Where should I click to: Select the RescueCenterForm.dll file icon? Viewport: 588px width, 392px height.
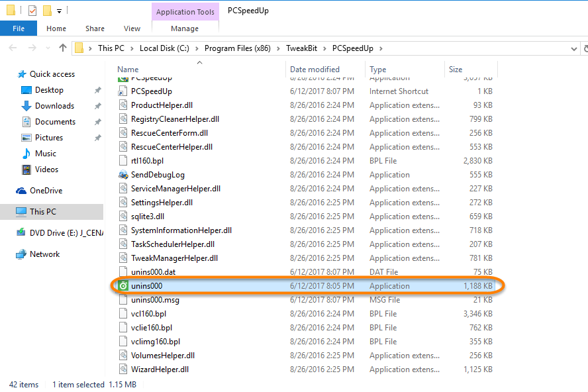tap(122, 133)
